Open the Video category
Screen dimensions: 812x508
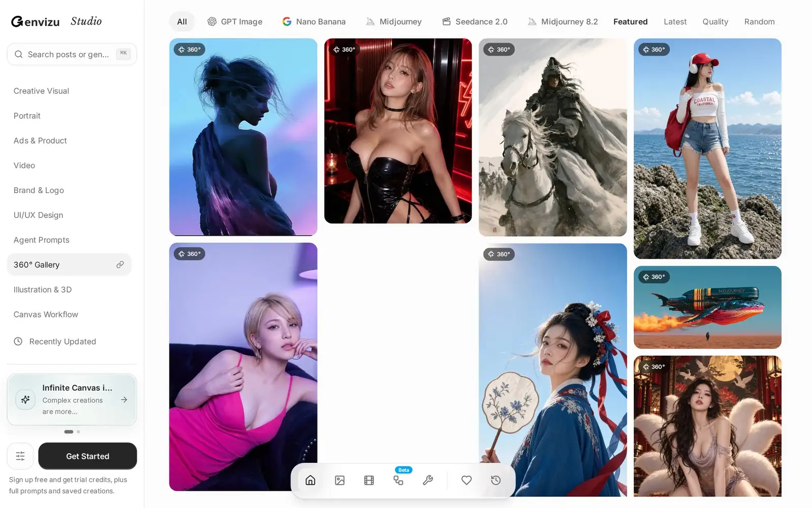(69, 166)
